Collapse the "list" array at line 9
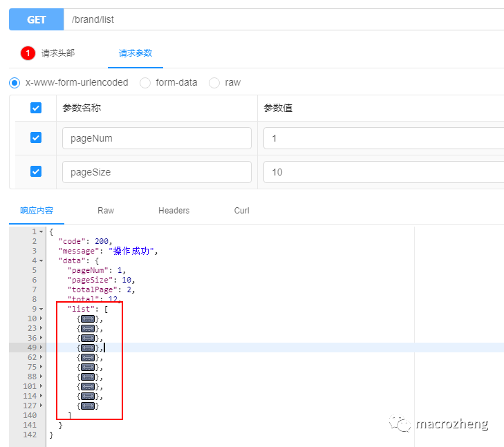The width and height of the screenshot is (504, 447). [41, 309]
